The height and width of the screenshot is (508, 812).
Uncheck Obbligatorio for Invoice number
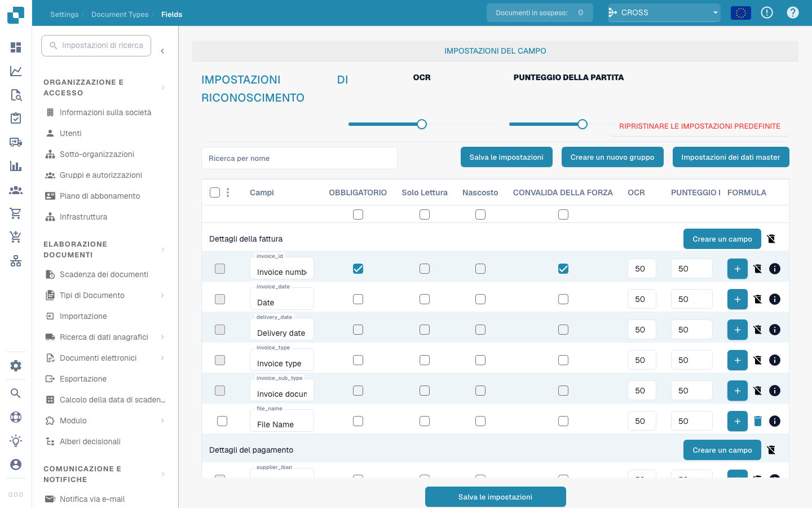(x=358, y=269)
